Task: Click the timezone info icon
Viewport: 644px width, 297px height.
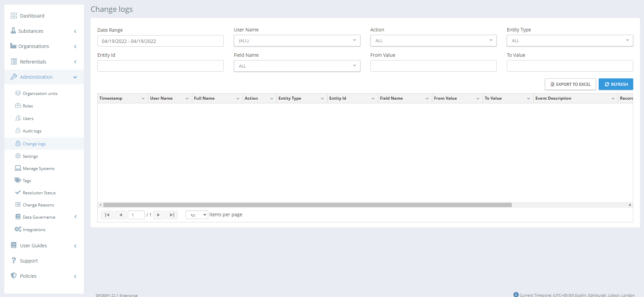Action: [516, 295]
